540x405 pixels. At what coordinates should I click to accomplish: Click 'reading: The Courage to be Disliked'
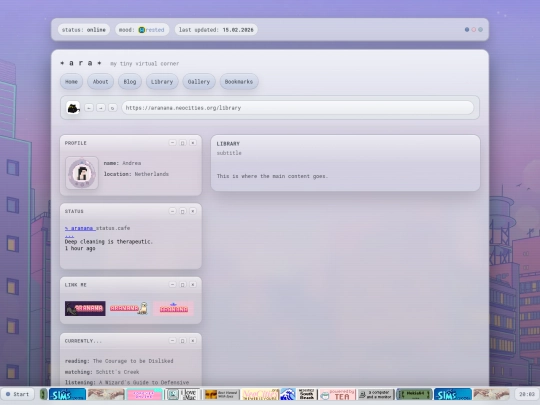[x=119, y=361]
